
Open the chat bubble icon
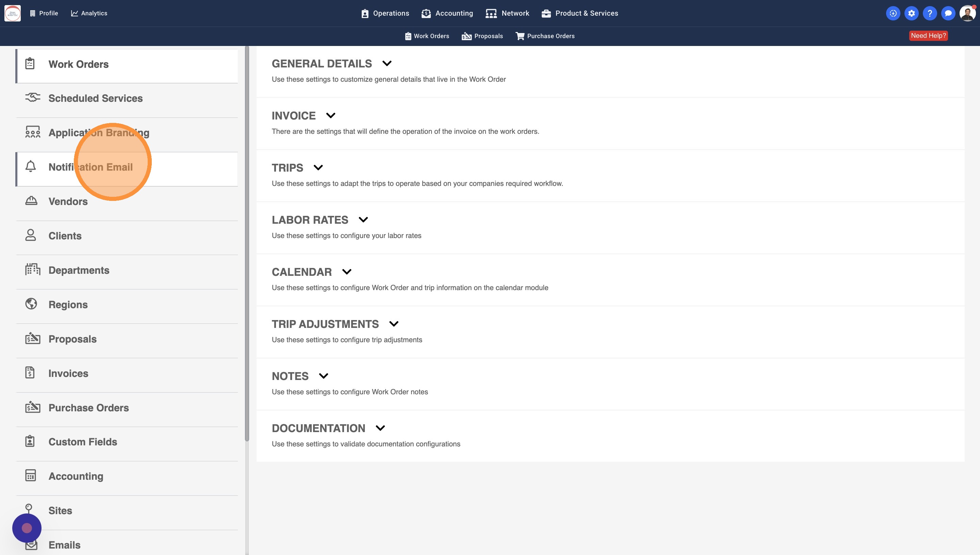[948, 13]
